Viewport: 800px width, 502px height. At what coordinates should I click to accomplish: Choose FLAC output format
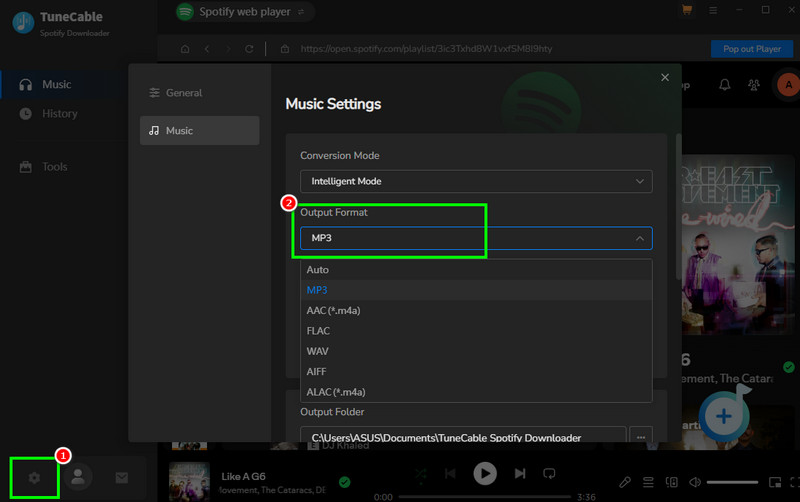pos(476,331)
